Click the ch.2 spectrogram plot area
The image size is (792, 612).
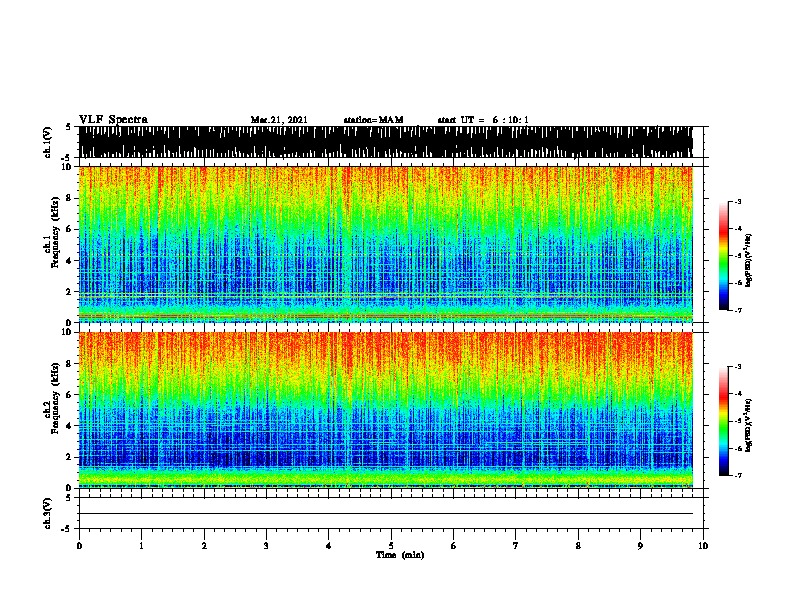[x=385, y=410]
